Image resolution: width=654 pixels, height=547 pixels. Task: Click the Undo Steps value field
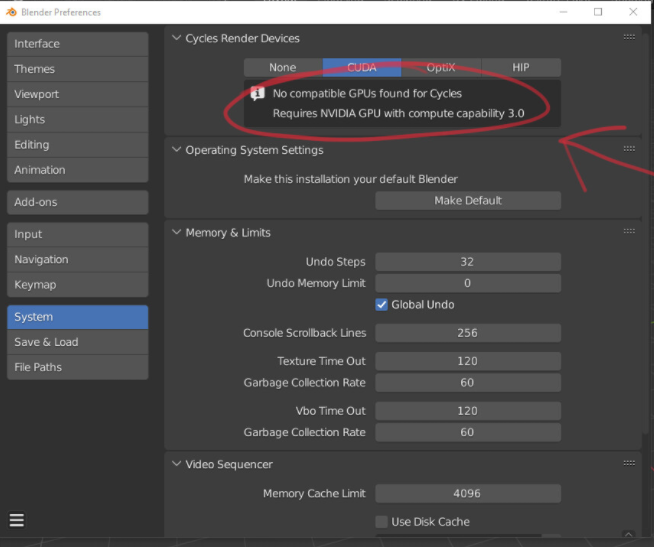tap(468, 262)
